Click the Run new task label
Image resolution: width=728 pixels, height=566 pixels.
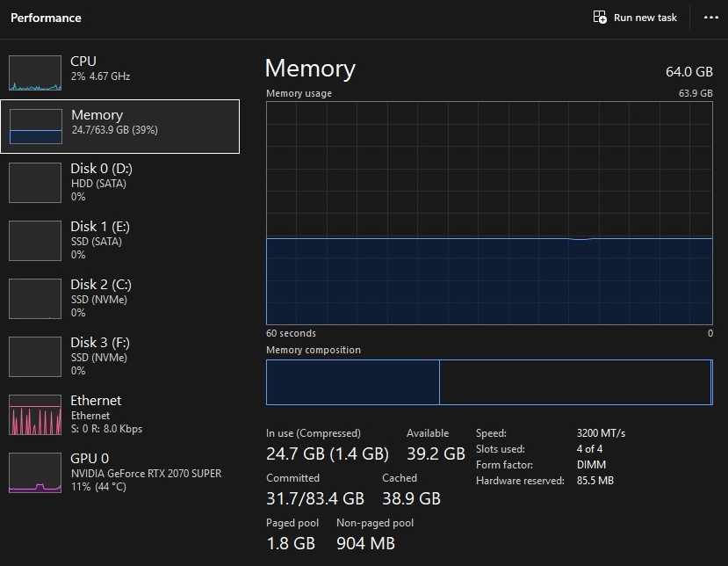point(645,18)
